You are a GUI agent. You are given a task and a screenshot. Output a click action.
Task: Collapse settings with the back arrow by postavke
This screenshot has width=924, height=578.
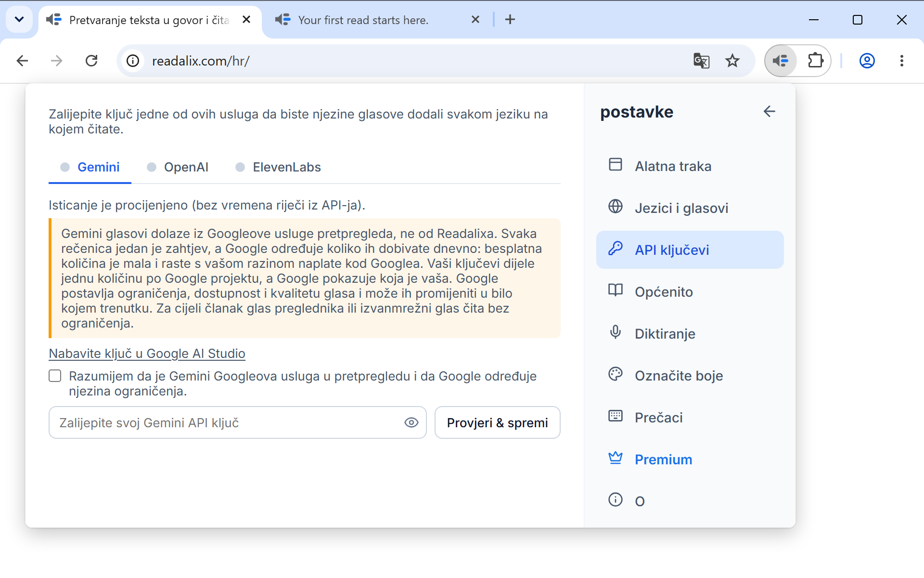click(769, 112)
